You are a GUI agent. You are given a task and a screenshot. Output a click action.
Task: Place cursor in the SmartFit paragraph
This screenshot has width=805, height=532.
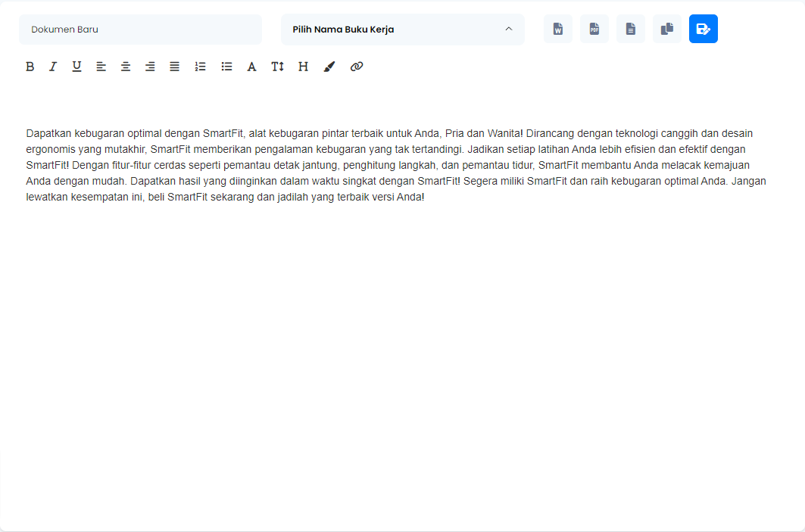[396, 165]
